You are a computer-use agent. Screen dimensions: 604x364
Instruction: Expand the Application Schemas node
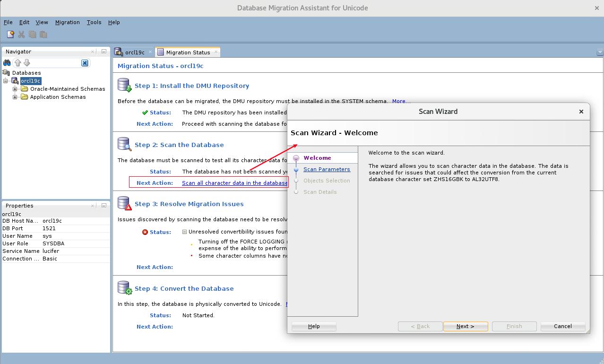pyautogui.click(x=15, y=97)
